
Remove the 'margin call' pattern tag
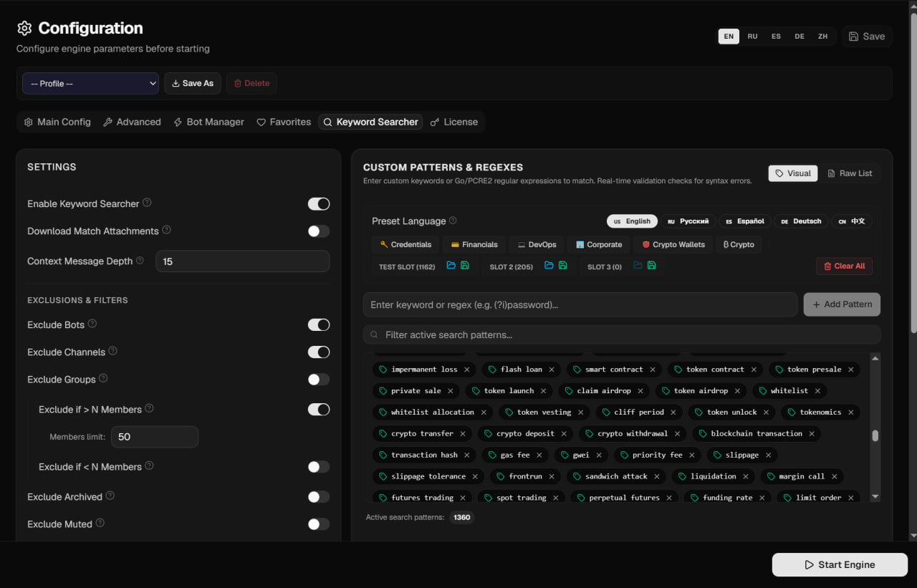834,476
